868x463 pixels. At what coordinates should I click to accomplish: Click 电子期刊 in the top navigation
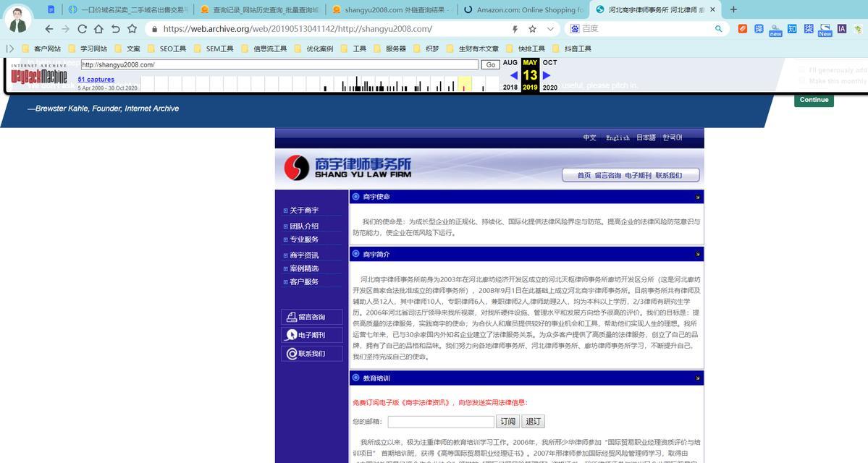point(639,175)
